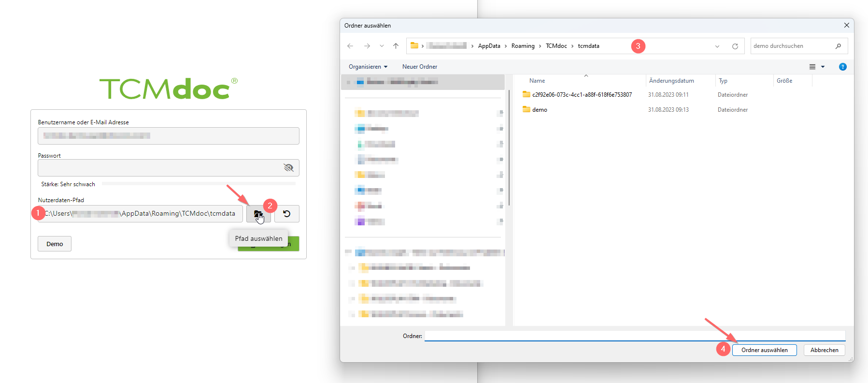This screenshot has height=383, width=868.
Task: Click the Demo button
Action: point(55,244)
